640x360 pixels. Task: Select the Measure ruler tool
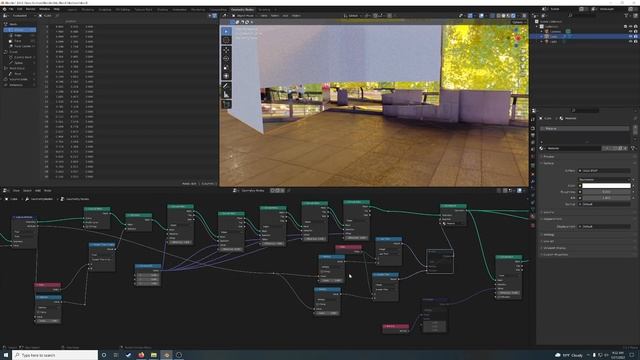pyautogui.click(x=227, y=94)
